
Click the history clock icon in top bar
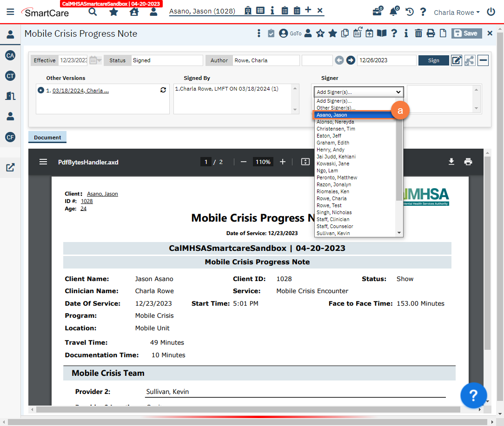tap(409, 12)
